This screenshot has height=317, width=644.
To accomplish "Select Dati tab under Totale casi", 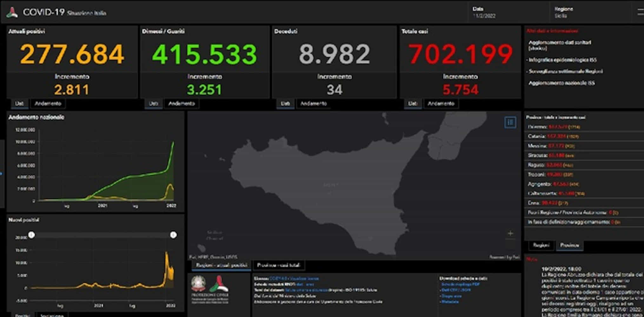I will [x=413, y=103].
